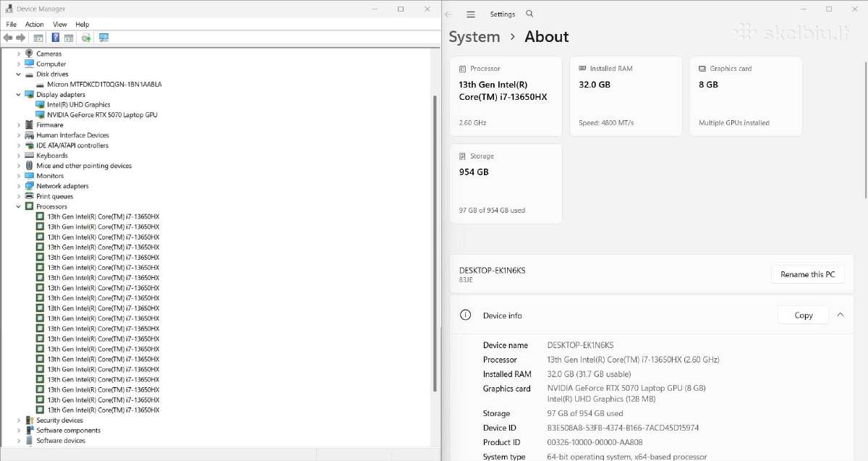Expand the Security devices category
The image size is (868, 461).
click(19, 420)
